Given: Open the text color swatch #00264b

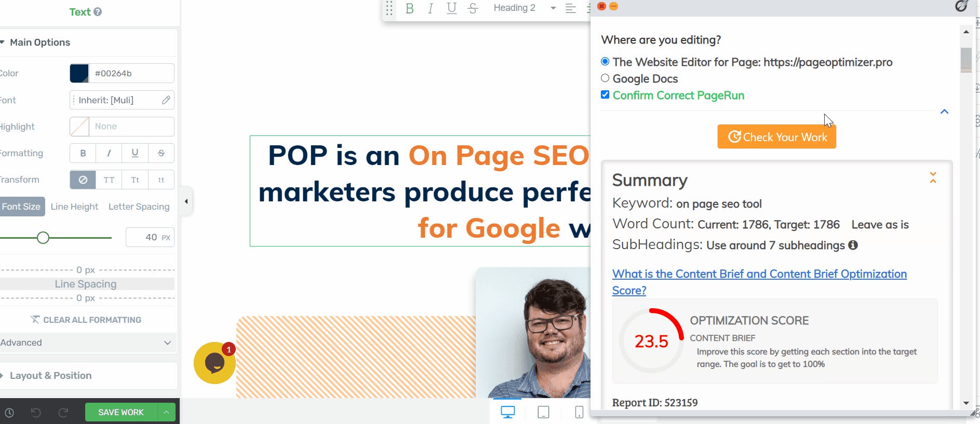Looking at the screenshot, I should (79, 73).
